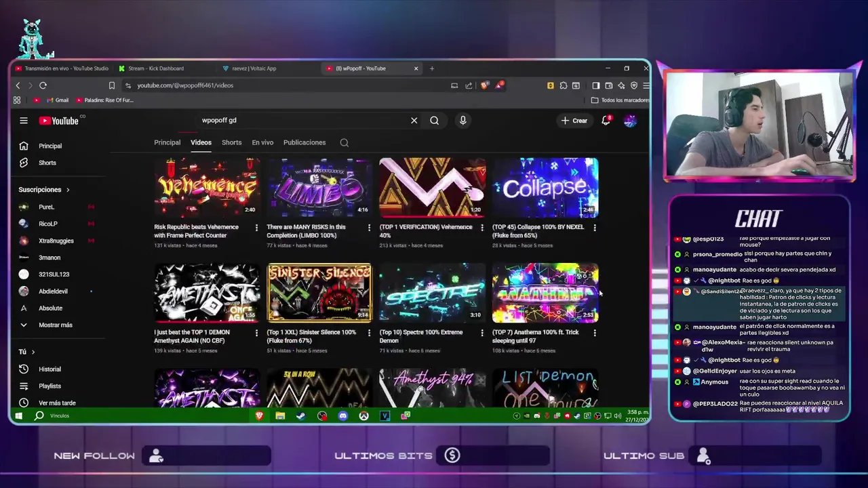Screen dimensions: 868x488
Task: Open options for Sinister Silence 100% video
Action: [x=369, y=333]
